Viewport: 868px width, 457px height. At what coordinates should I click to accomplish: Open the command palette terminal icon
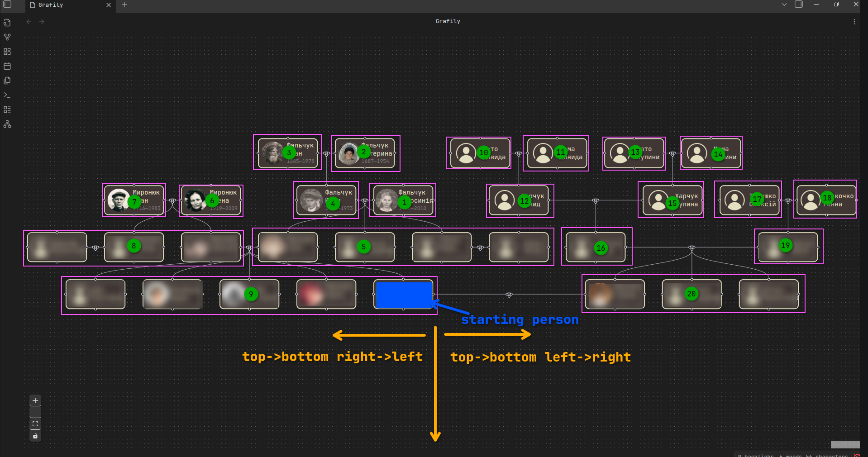coord(7,95)
